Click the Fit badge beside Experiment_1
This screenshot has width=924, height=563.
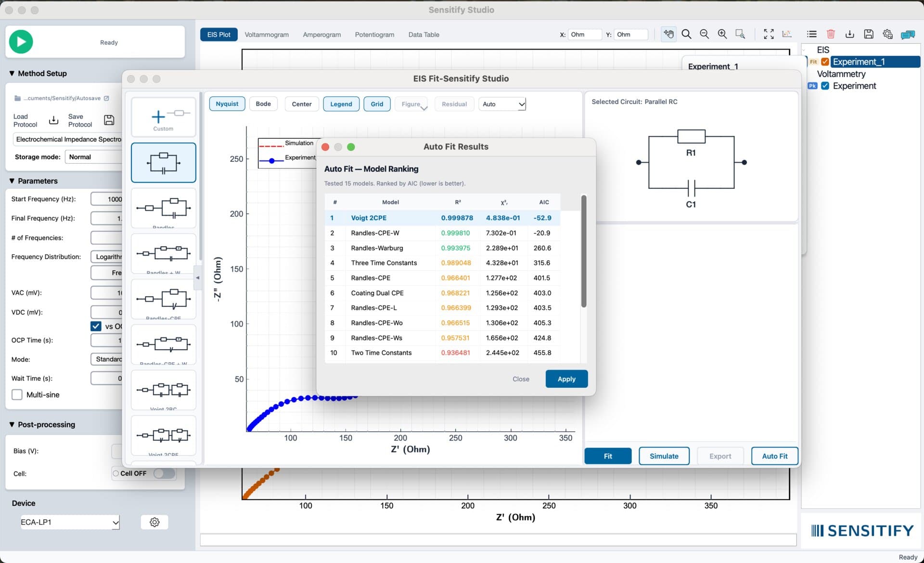(x=813, y=62)
